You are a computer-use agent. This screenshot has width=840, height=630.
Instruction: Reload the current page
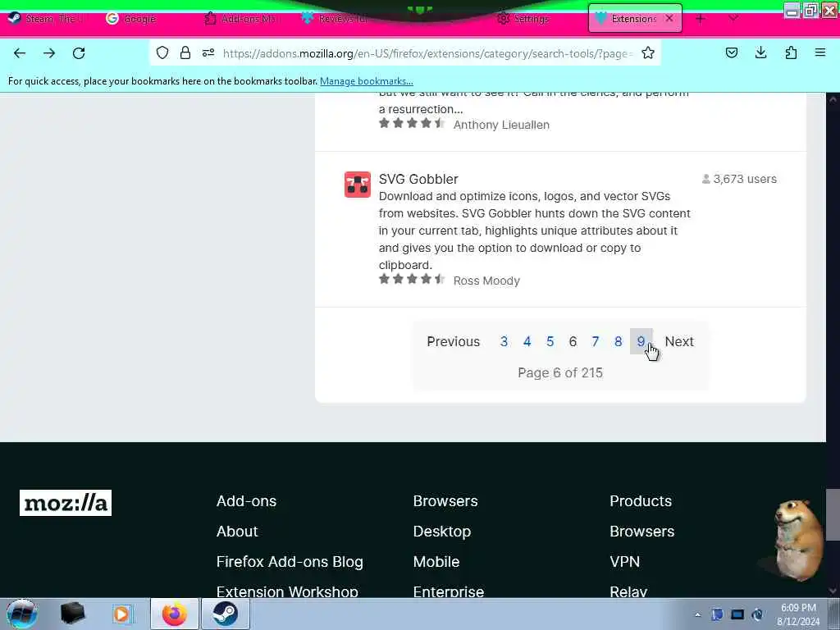click(x=79, y=53)
